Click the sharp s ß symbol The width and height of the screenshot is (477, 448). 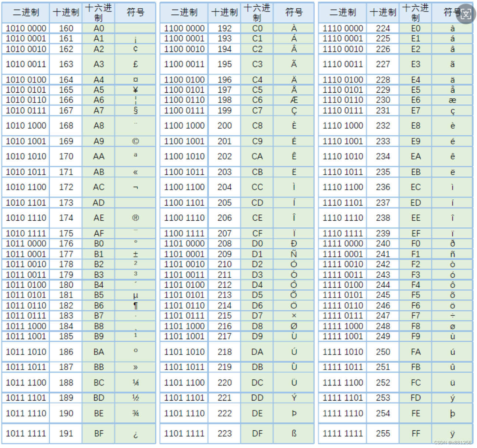(294, 434)
